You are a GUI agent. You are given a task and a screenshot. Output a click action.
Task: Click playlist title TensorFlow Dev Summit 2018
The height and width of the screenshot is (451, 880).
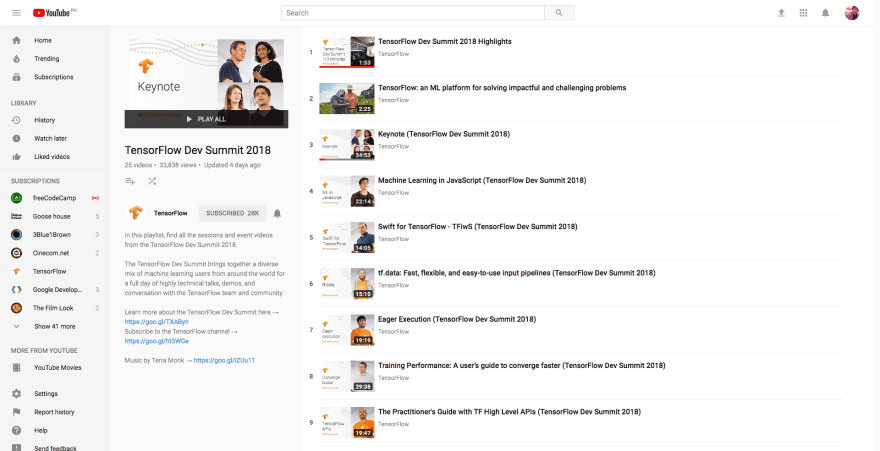(x=198, y=150)
